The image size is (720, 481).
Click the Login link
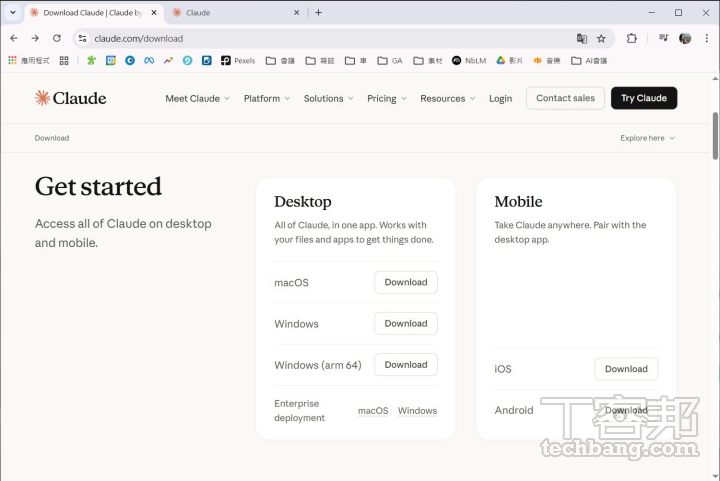(501, 99)
